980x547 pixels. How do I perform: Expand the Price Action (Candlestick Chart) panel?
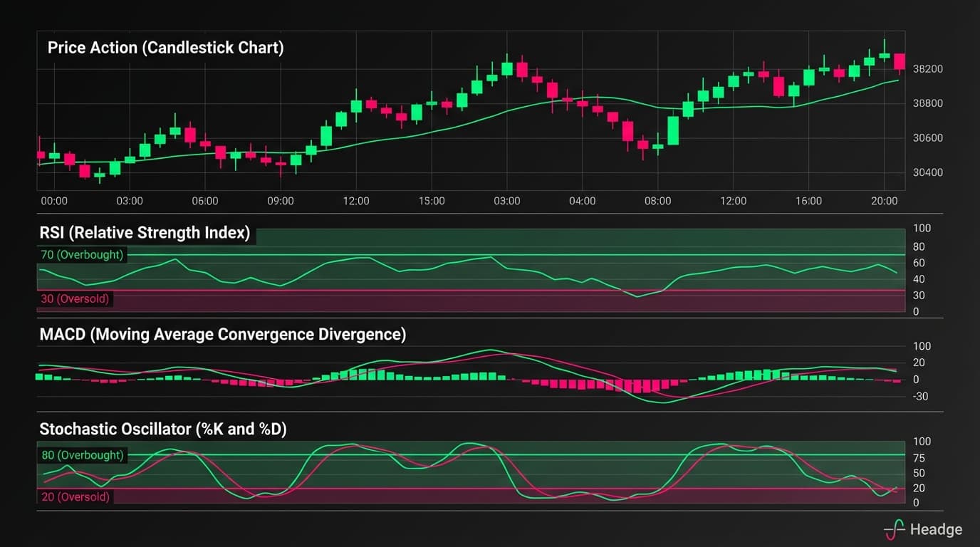[x=163, y=48]
